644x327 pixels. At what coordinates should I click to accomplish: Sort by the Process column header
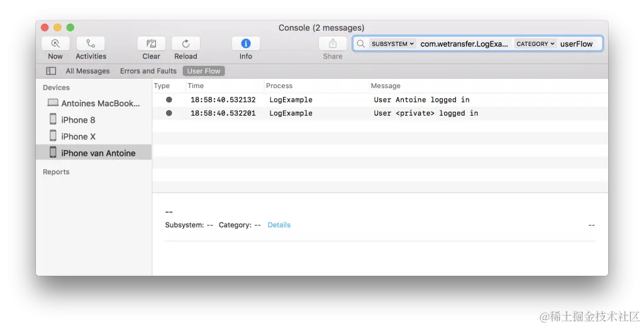(279, 86)
